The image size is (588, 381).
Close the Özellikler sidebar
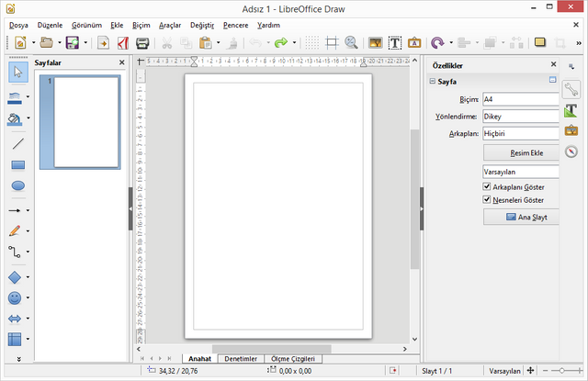click(x=553, y=64)
